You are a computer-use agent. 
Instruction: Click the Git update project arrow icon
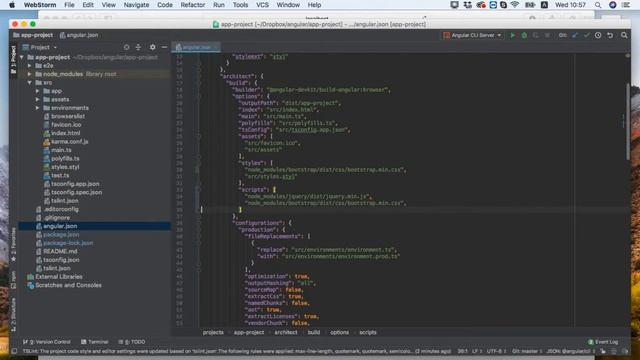pyautogui.click(x=575, y=36)
